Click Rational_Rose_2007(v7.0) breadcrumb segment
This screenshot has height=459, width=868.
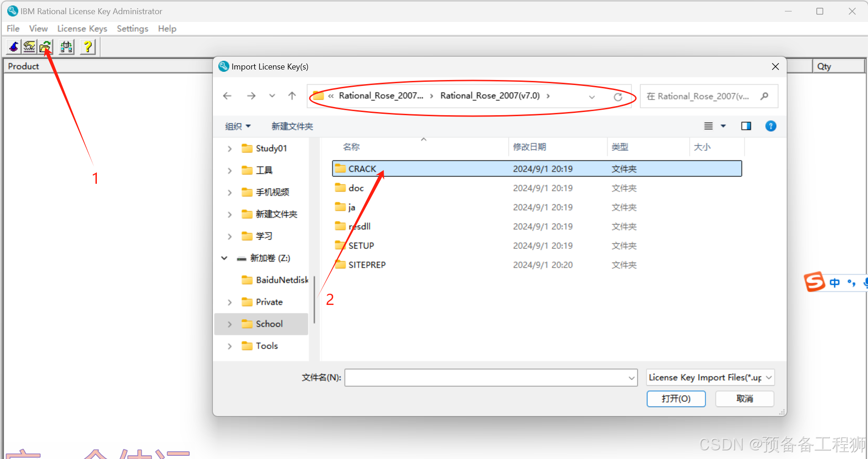click(490, 96)
